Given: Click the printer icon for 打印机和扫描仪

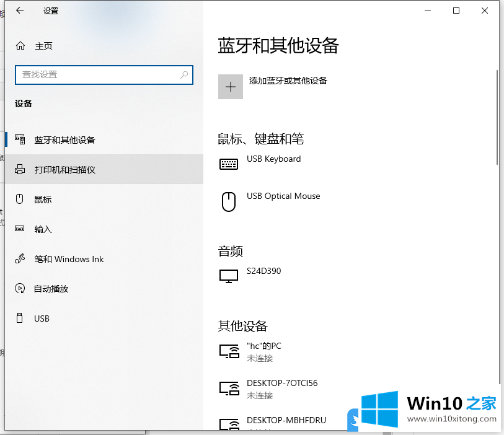Looking at the screenshot, I should 20,169.
